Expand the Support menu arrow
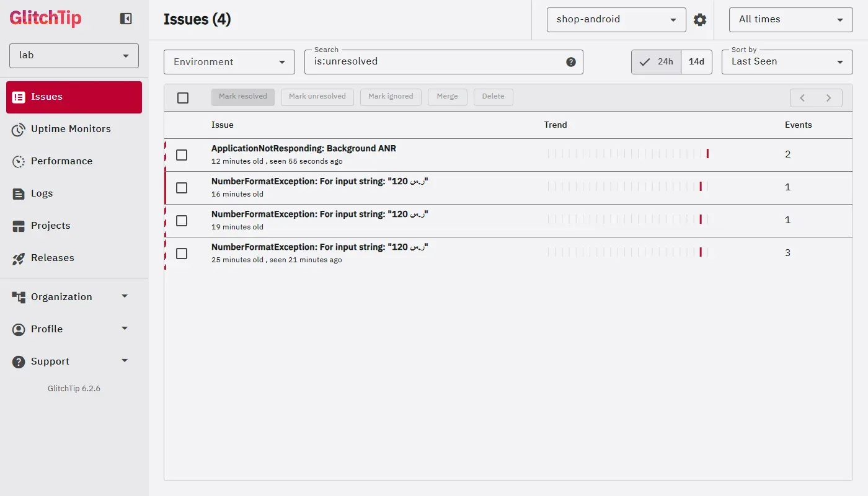 coord(125,361)
